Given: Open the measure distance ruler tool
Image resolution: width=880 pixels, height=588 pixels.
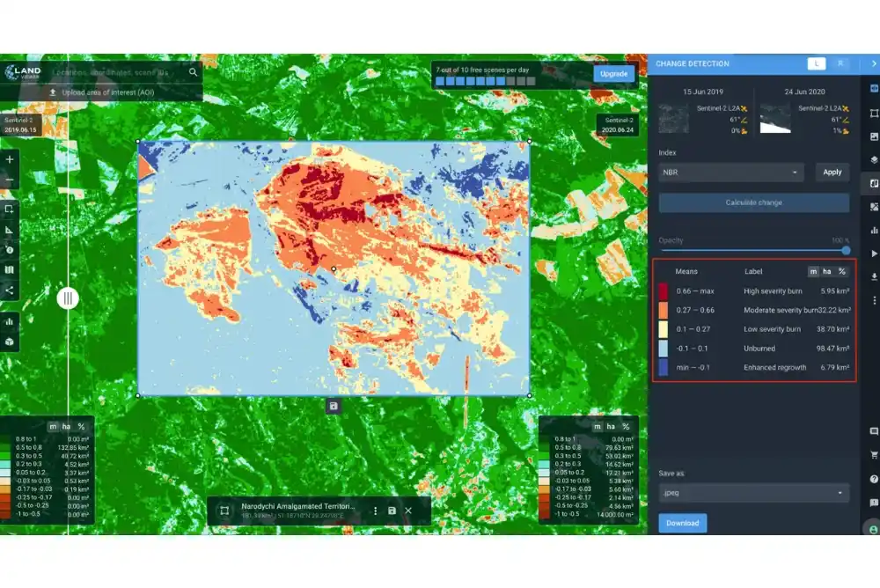Looking at the screenshot, I should click(x=10, y=230).
